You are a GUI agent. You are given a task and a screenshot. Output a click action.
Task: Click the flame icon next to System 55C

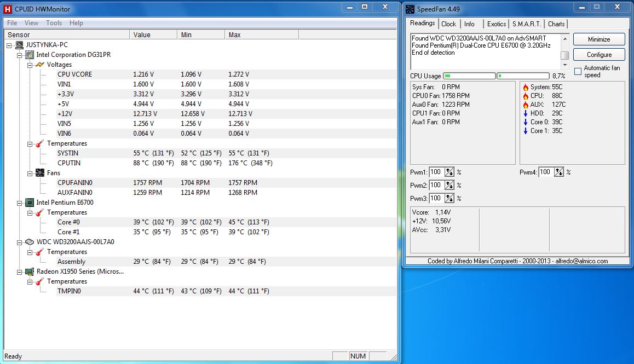point(526,88)
